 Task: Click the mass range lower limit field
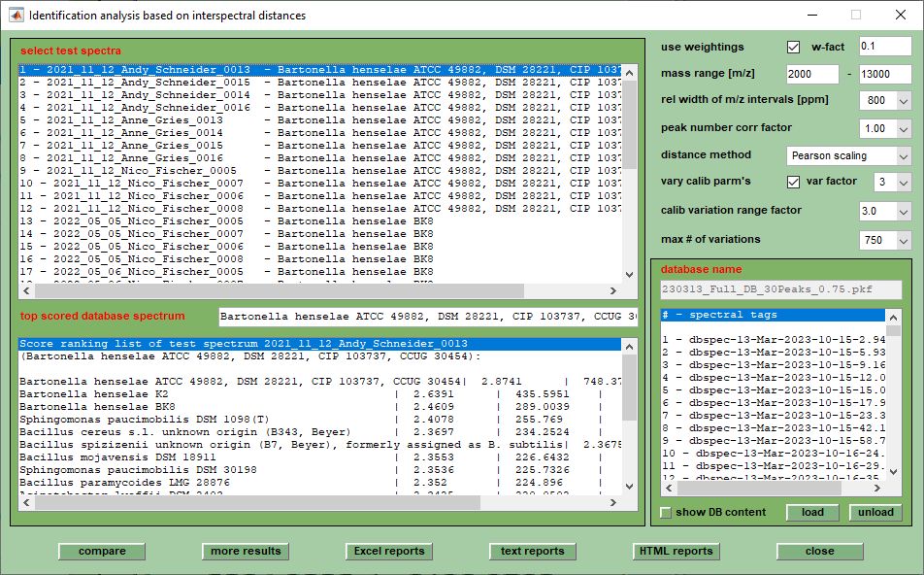click(x=812, y=74)
